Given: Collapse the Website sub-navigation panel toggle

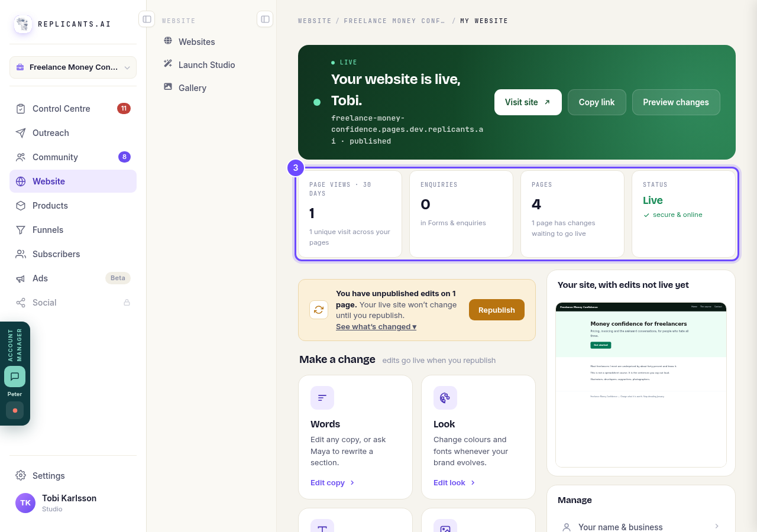Looking at the screenshot, I should pos(265,19).
